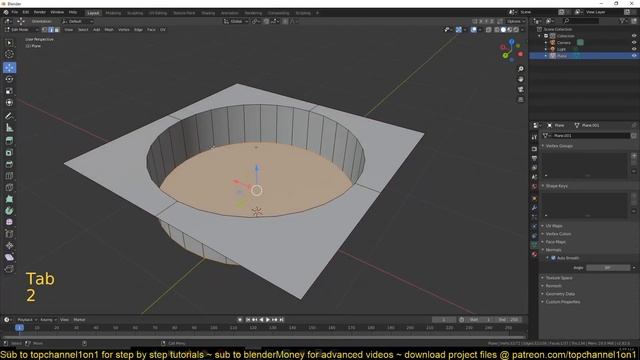Select the Extrude Region tool
Screen dimensions: 640x360
coord(9,141)
